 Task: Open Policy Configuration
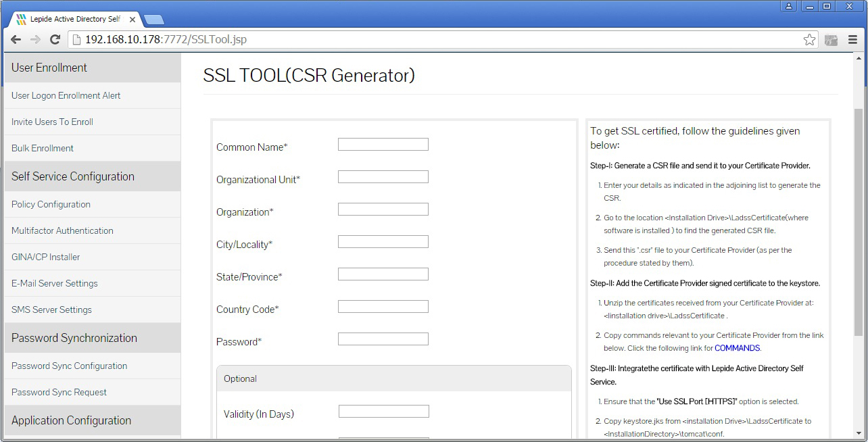[x=93, y=204]
